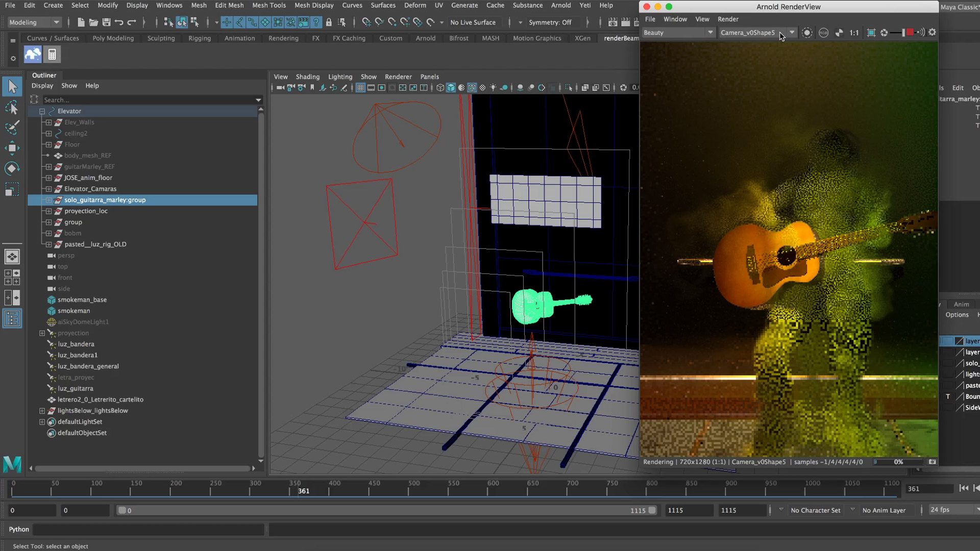Open the Arnold menu
This screenshot has width=980, height=551.
[560, 5]
